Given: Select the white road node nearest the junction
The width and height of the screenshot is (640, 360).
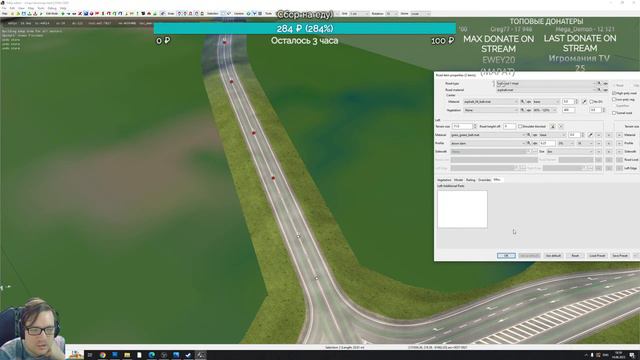Looking at the screenshot, I should (317, 278).
